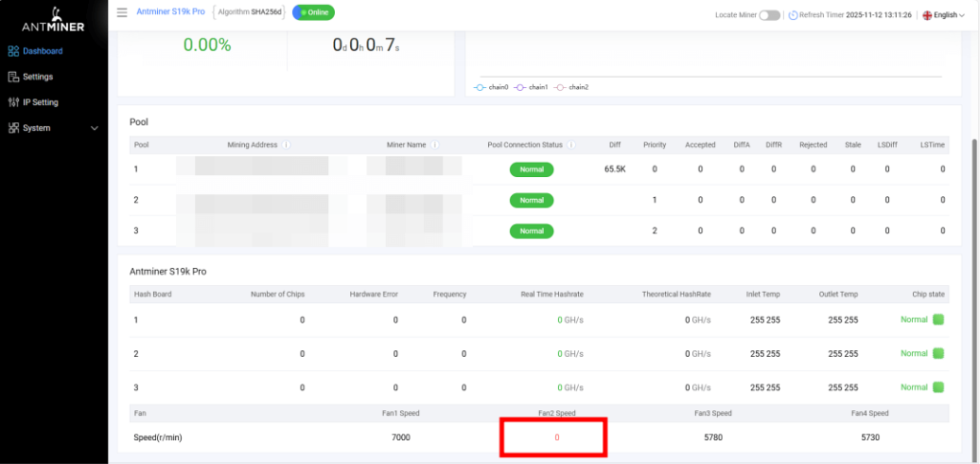Click green chip state indicator for board 1
This screenshot has height=464, width=980.
pos(939,320)
